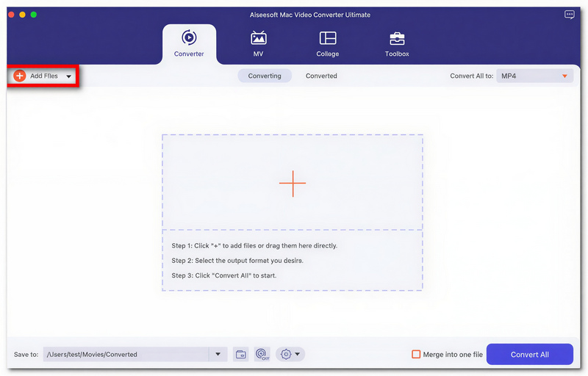Expand the Save to path dropdown arrow
Viewport: 588px width, 376px height.
pos(218,354)
